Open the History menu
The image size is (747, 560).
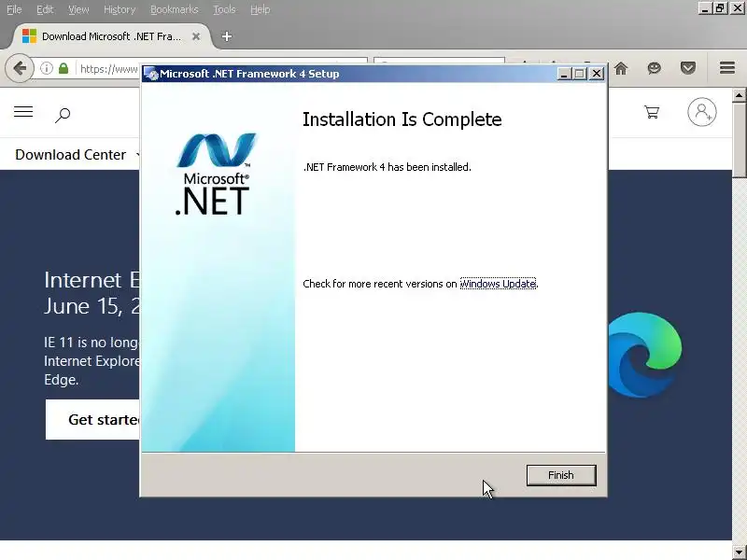click(120, 9)
